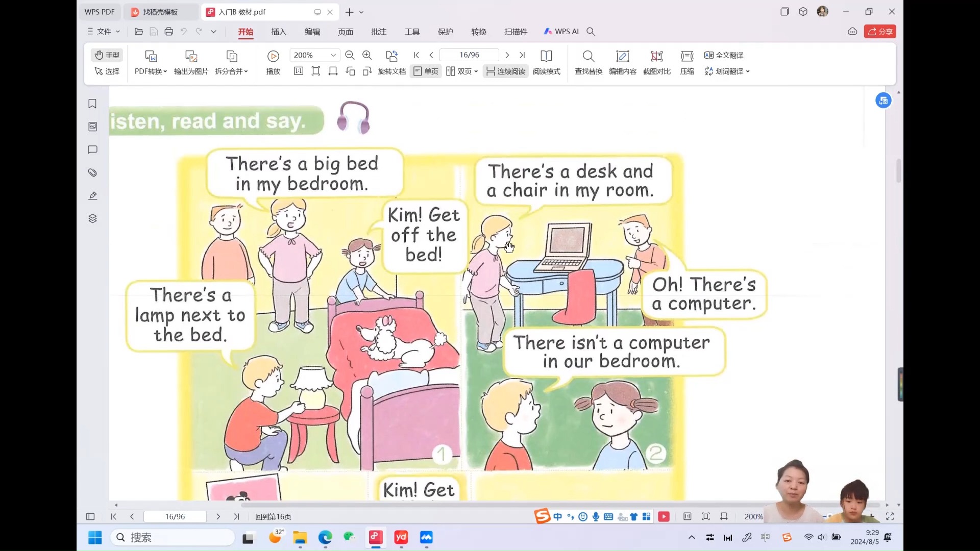Switch to the 编辑 ribbon tab
Screen dimensions: 980x551
coord(312,32)
